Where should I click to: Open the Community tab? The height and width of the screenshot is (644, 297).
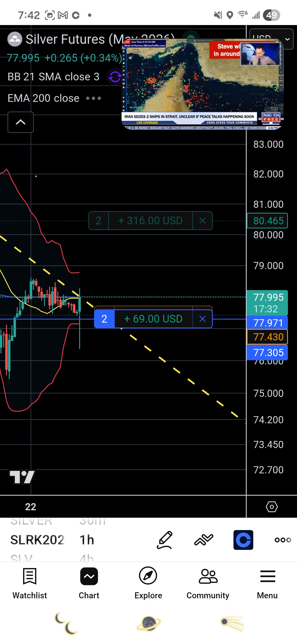[208, 583]
